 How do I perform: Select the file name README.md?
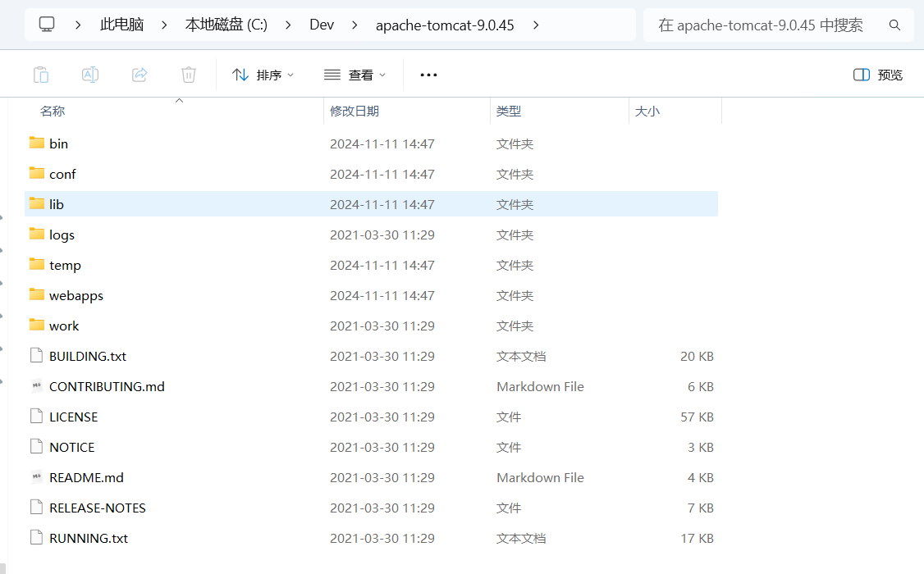coord(87,477)
